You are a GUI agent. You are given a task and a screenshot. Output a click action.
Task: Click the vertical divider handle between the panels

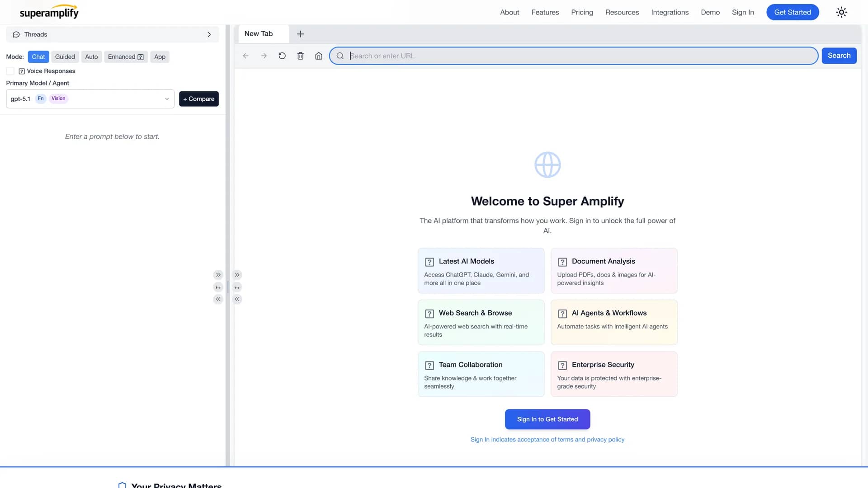(228, 287)
